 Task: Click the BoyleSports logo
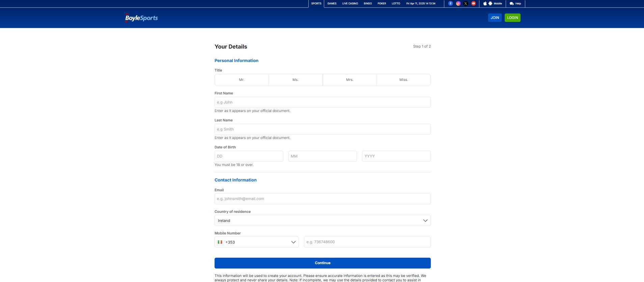(x=141, y=18)
